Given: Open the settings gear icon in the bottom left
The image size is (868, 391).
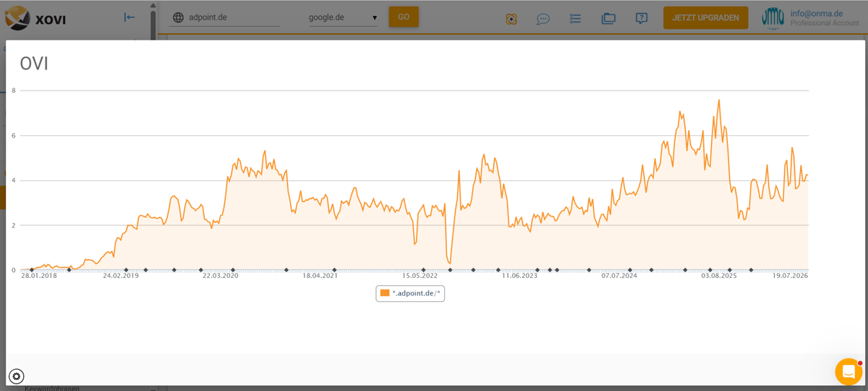Looking at the screenshot, I should coord(16,376).
